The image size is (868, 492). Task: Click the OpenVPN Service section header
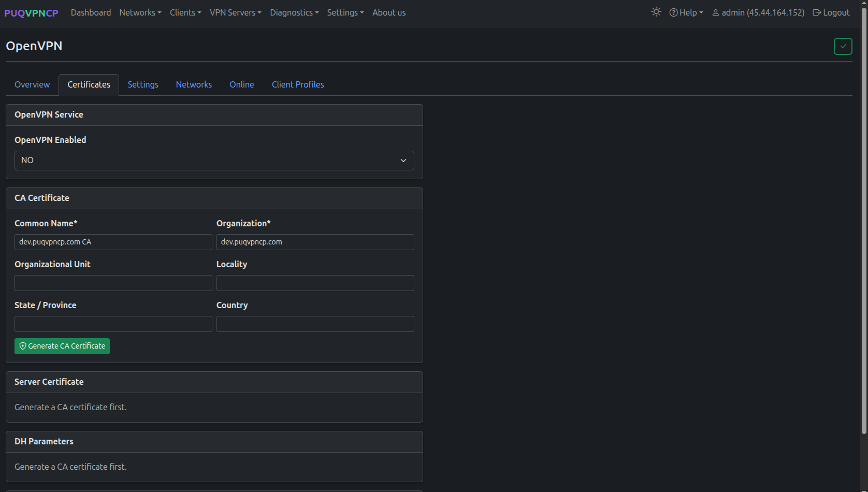(x=214, y=115)
